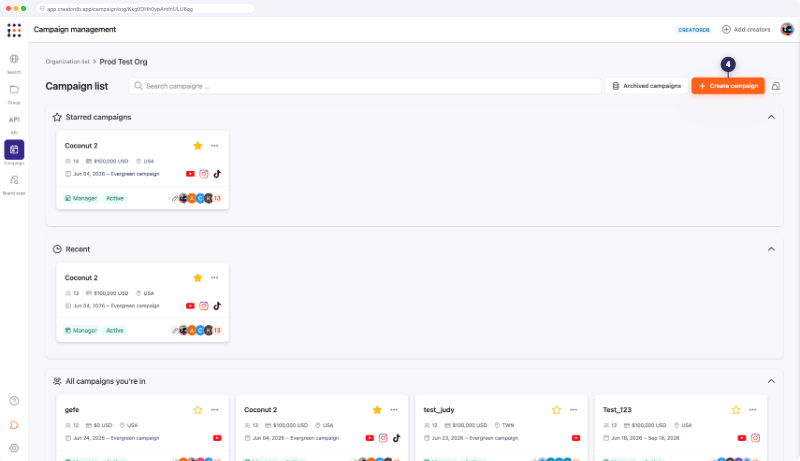Open Archived campaigns
The width and height of the screenshot is (800, 461).
(646, 86)
